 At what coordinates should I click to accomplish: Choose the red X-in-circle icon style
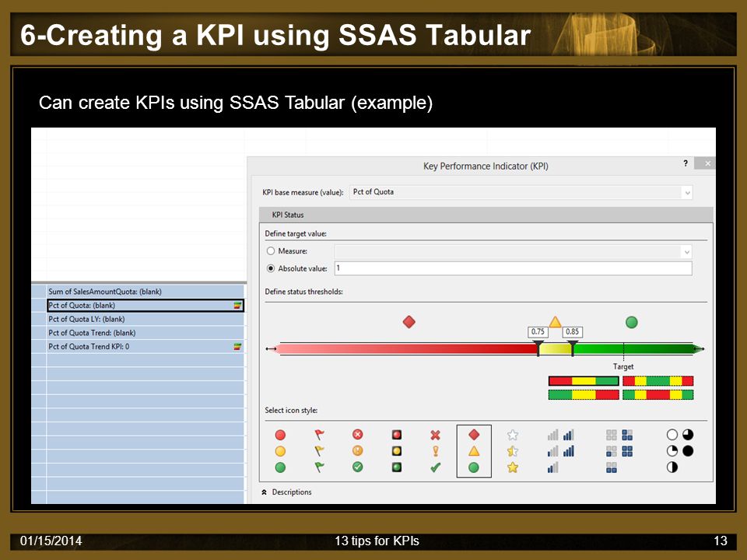(x=358, y=434)
